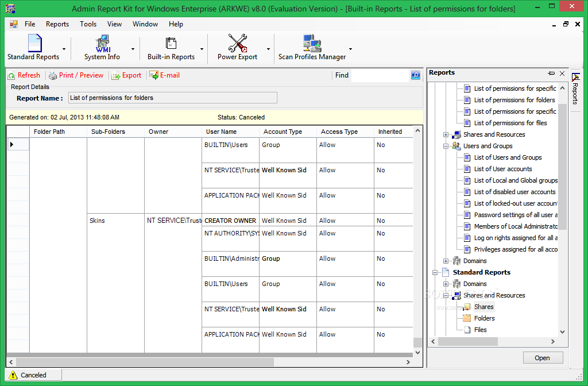
Task: Select Shares and Resources under built-in reports
Action: pos(494,134)
